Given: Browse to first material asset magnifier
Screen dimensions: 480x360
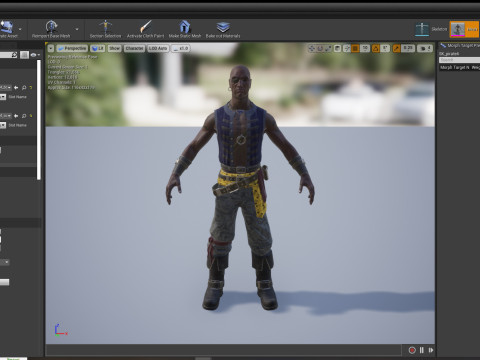Looking at the screenshot, I should (x=24, y=88).
